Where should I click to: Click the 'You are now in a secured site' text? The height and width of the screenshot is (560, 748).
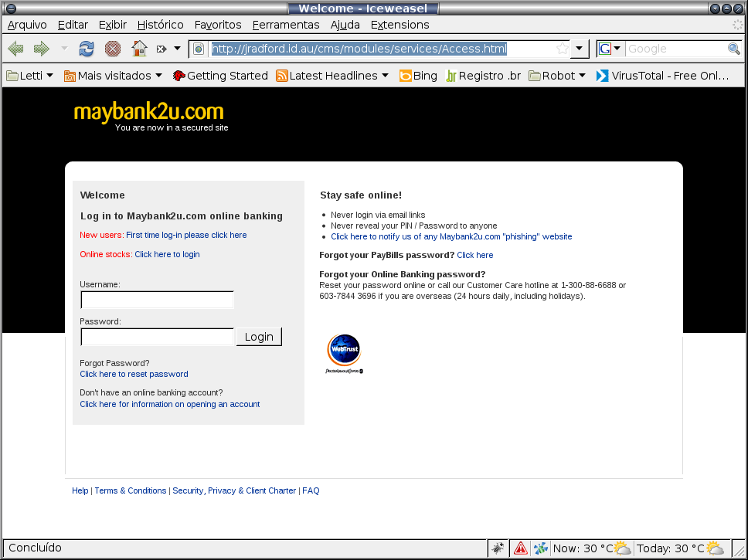pos(172,128)
